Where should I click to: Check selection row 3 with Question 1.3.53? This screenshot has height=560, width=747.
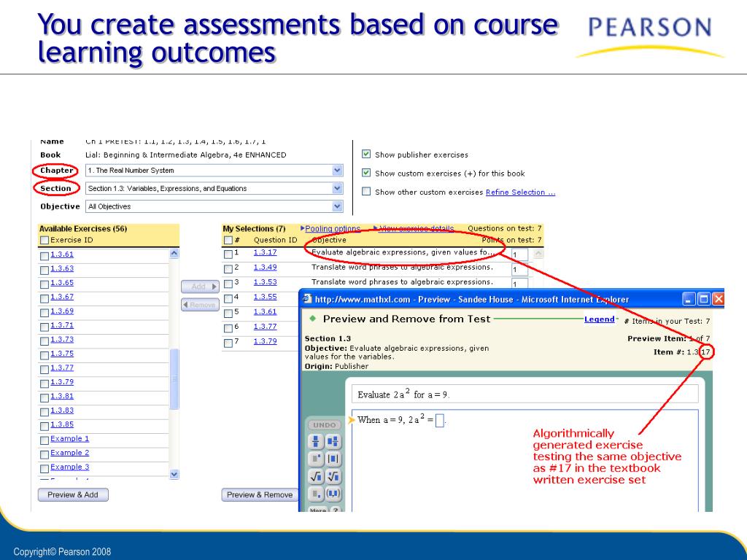[228, 284]
